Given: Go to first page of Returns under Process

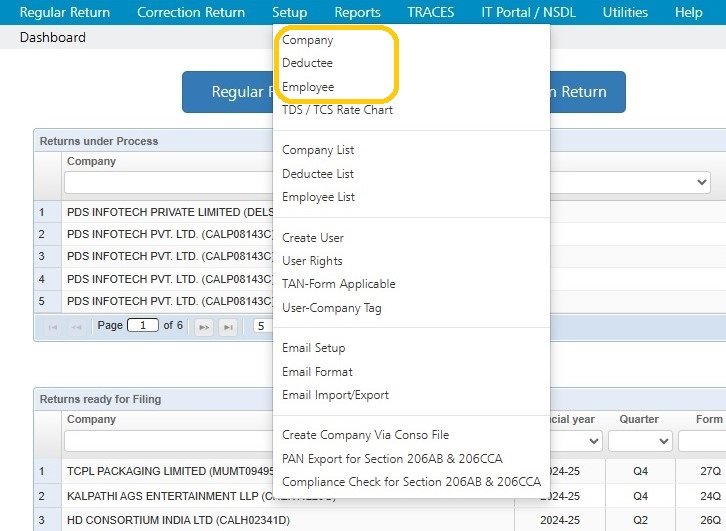Looking at the screenshot, I should (x=53, y=327).
